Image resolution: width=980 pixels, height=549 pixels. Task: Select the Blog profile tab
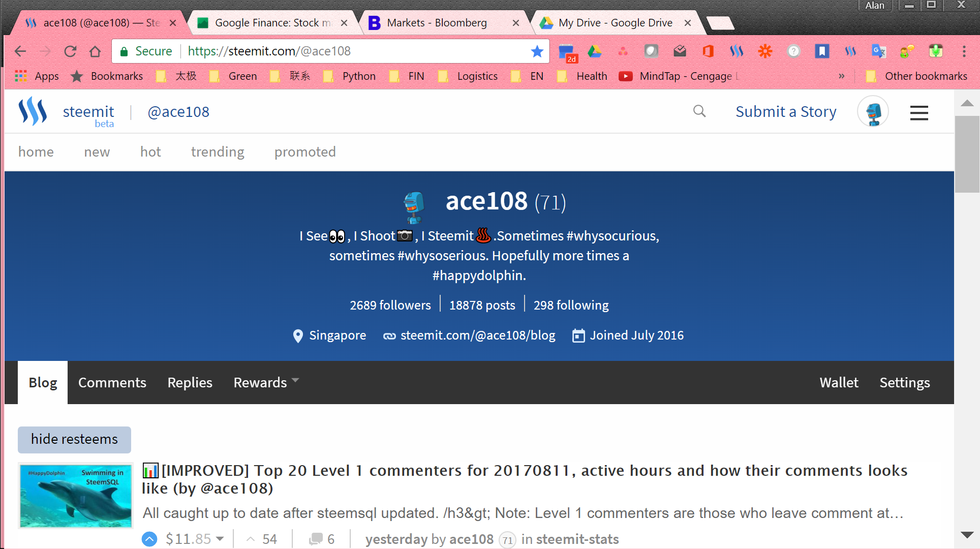coord(43,382)
